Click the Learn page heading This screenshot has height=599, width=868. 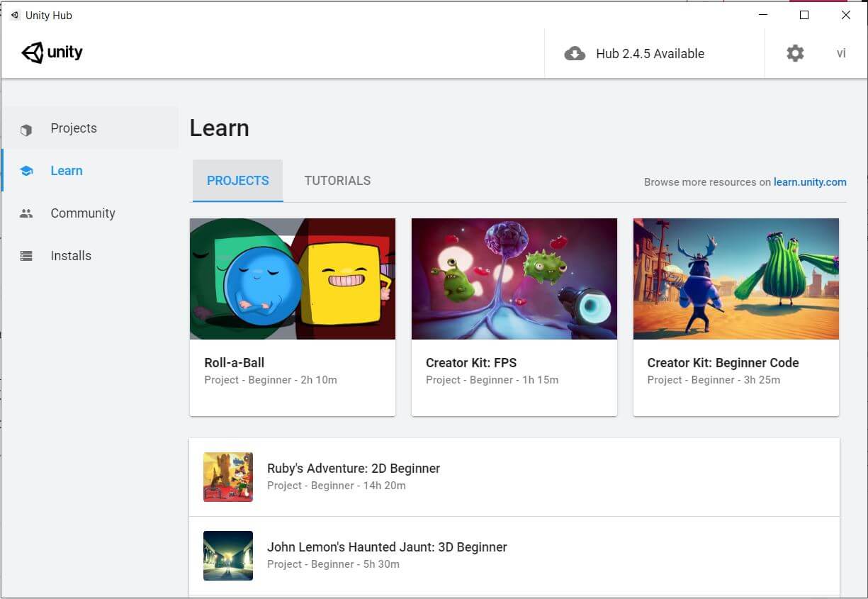tap(220, 128)
